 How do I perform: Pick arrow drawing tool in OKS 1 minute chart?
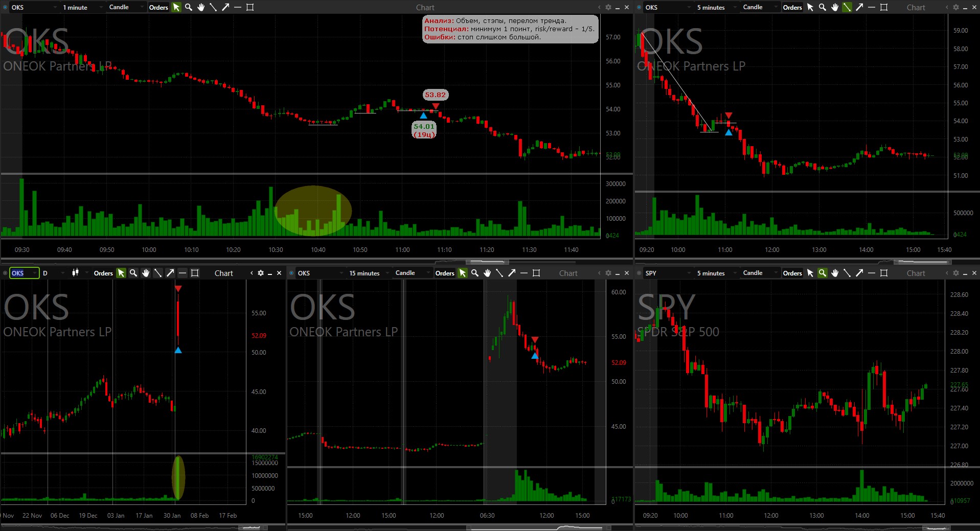click(225, 7)
